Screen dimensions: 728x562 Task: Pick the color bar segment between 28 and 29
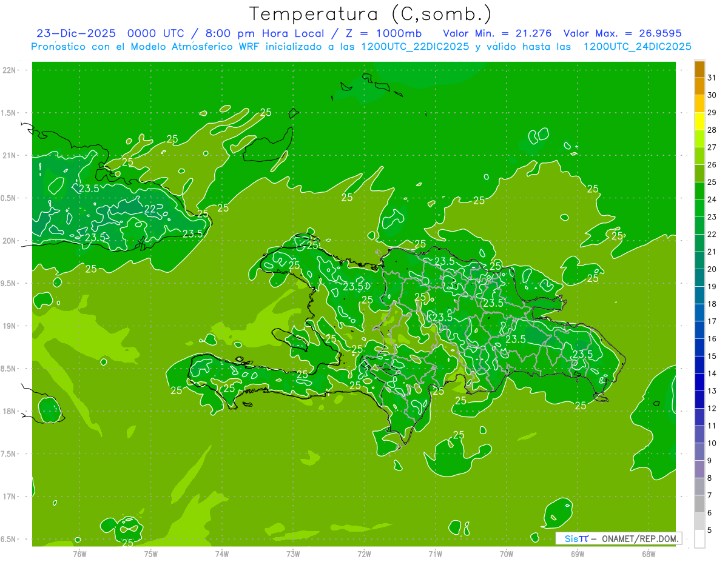click(699, 122)
